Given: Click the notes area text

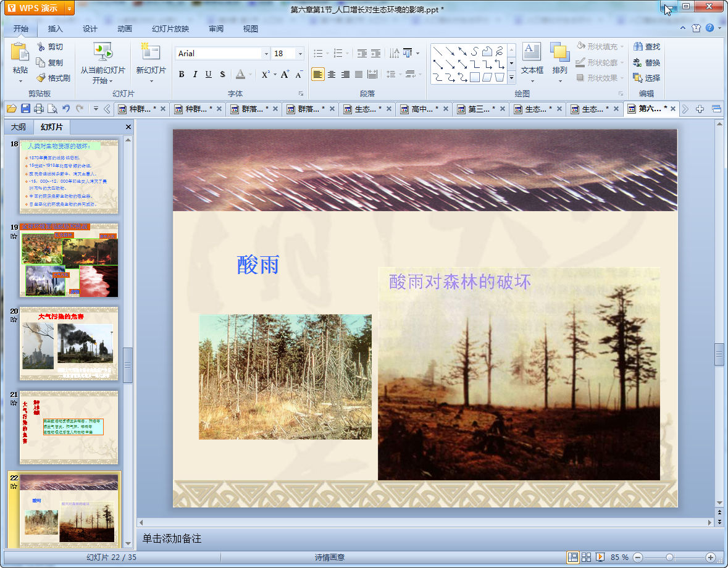Looking at the screenshot, I should coord(172,538).
